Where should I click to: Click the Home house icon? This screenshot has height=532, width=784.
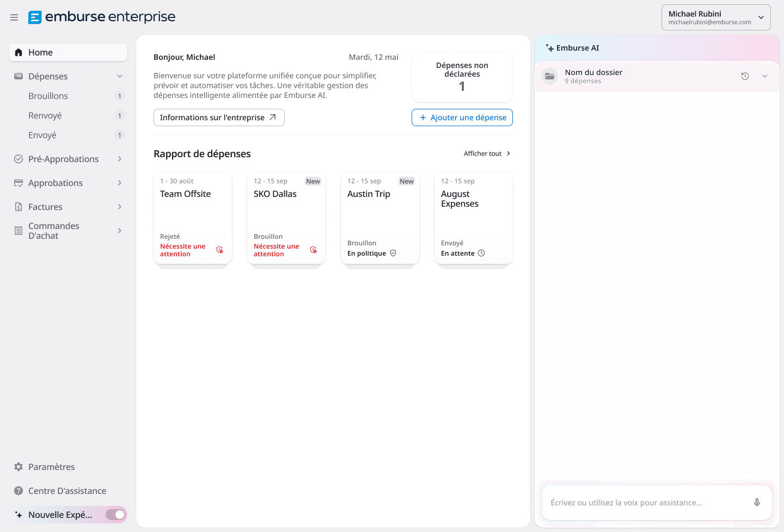(x=19, y=52)
